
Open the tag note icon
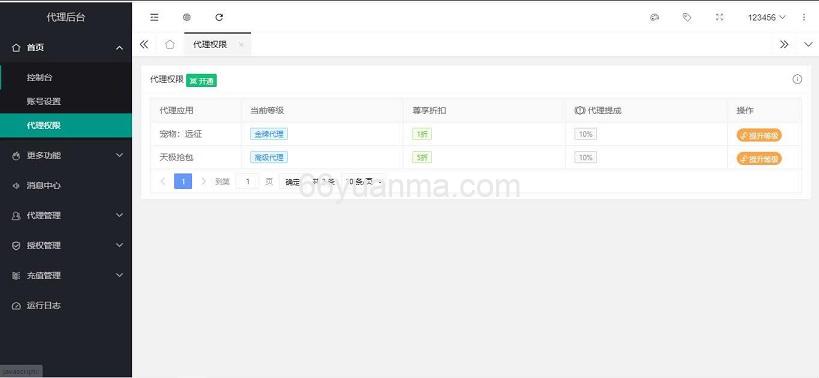tap(687, 17)
